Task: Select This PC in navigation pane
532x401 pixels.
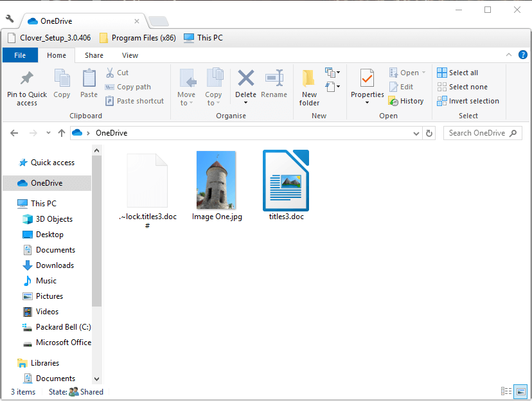Action: click(x=37, y=204)
